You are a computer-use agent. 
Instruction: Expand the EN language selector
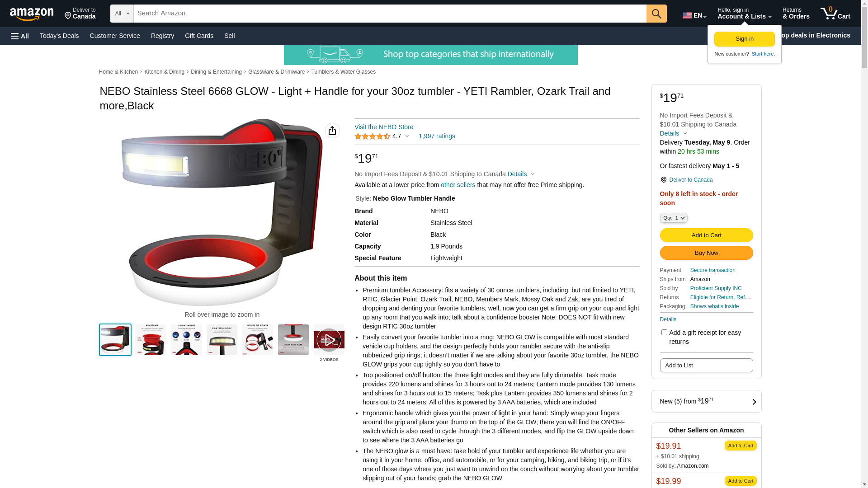[x=694, y=15]
